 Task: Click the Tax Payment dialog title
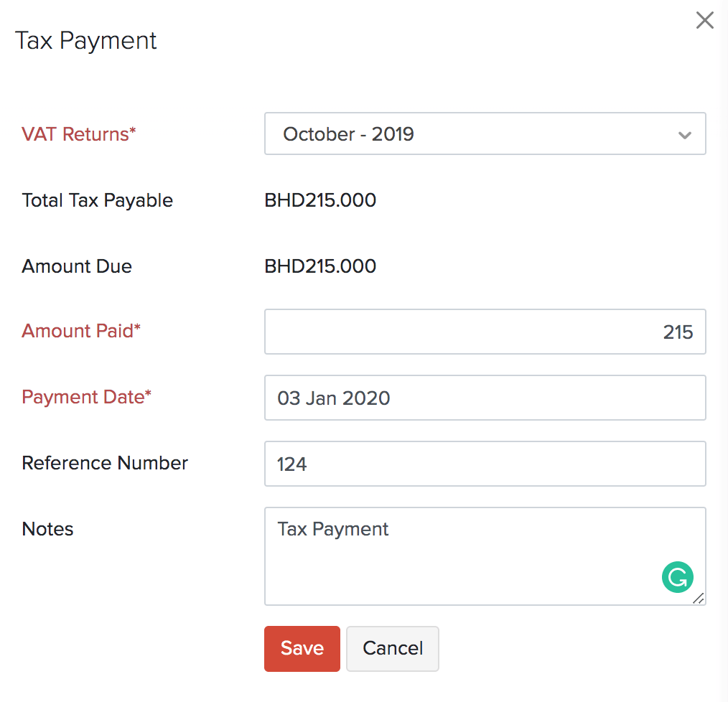coord(85,41)
